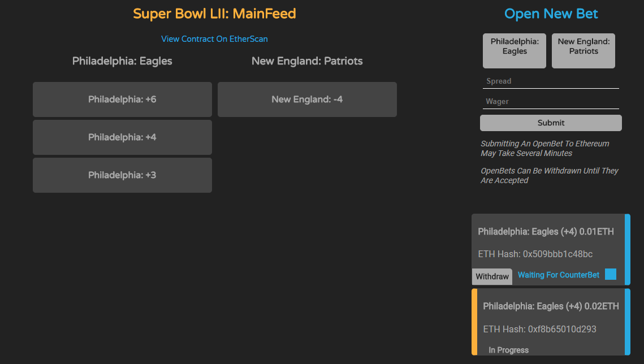Choose Philadelphia: Eagles team for new bet

click(514, 51)
